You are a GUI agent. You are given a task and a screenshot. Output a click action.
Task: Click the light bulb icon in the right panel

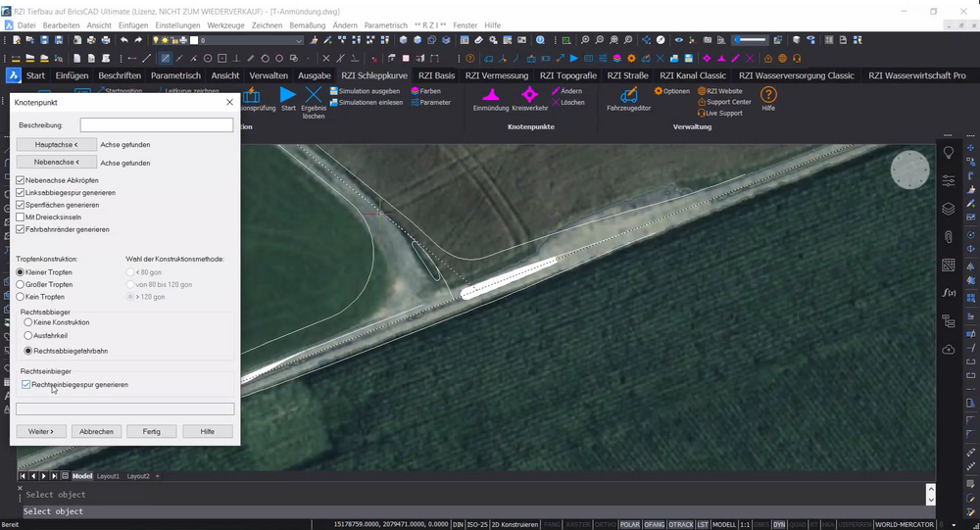tap(948, 153)
